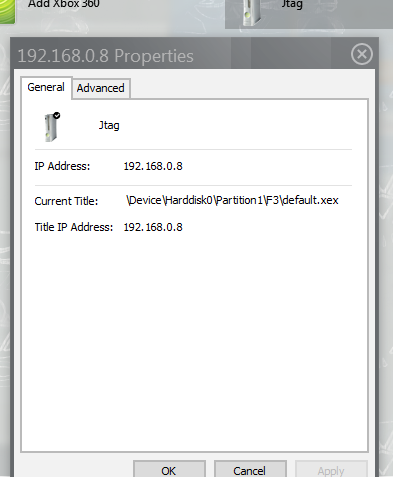Viewport: 393px width, 477px height.
Task: Click the Title IP Address value
Action: point(153,227)
